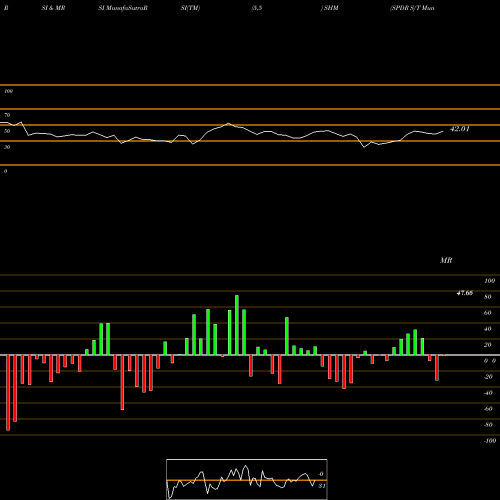Click the end of the white RSI line
Viewport: 500px width, 500px height.
coord(443,131)
